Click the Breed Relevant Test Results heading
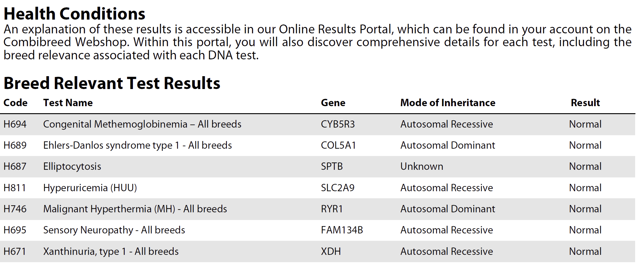The image size is (644, 268). click(x=112, y=83)
